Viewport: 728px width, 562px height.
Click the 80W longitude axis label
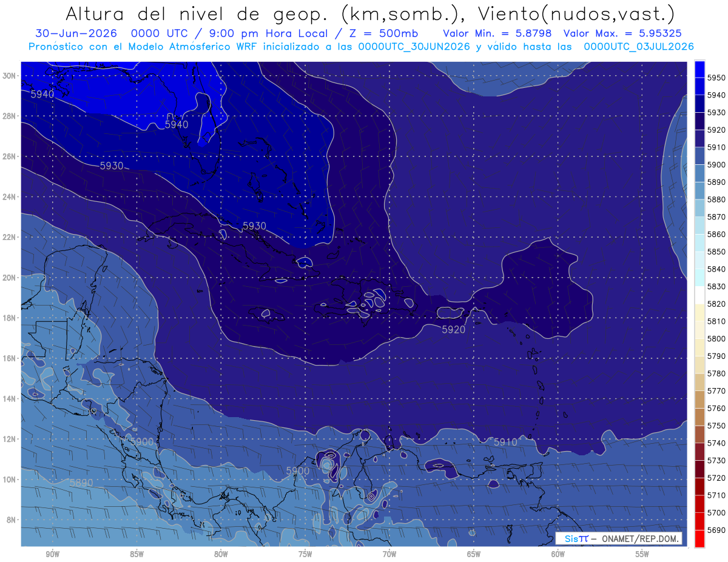(x=221, y=554)
